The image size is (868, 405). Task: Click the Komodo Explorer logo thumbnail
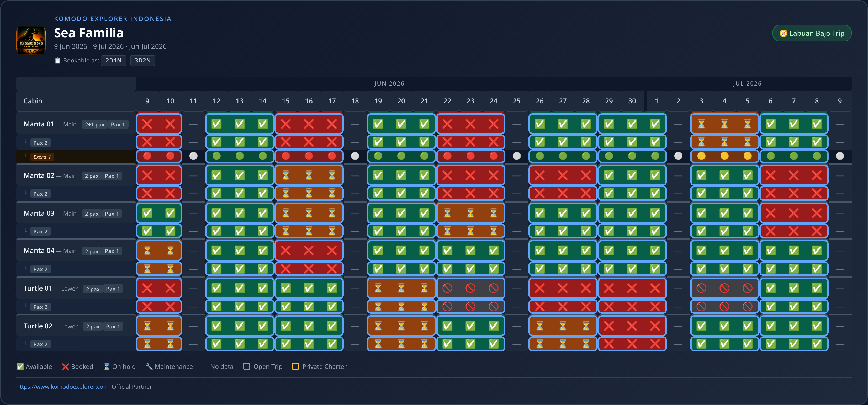[x=31, y=40]
